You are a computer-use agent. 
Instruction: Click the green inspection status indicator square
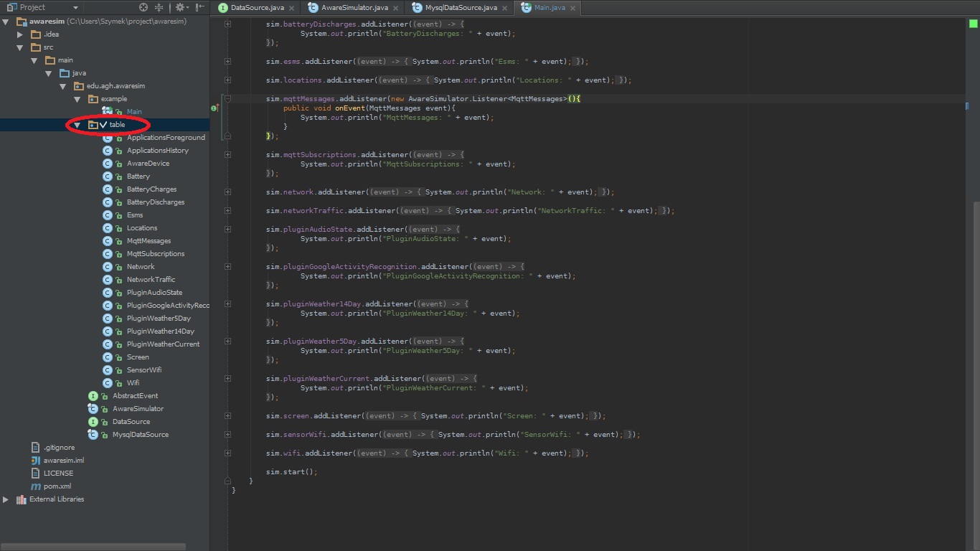click(x=973, y=24)
